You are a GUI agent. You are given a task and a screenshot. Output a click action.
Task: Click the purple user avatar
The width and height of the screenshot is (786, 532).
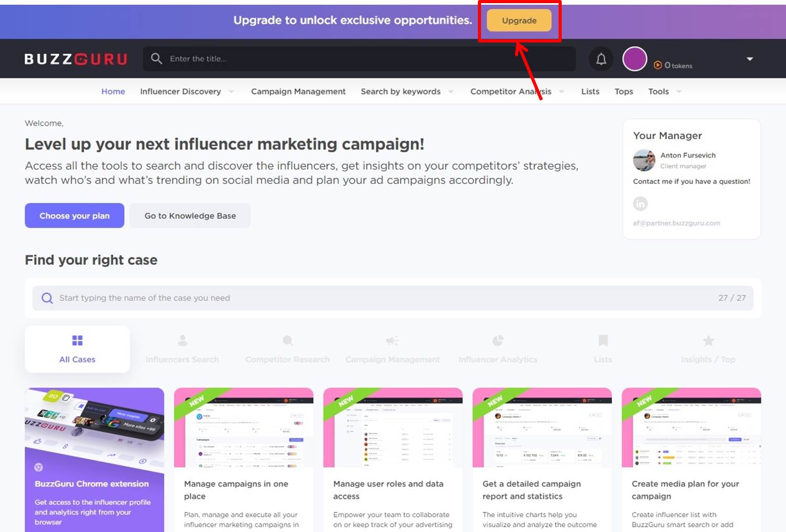[x=635, y=59]
